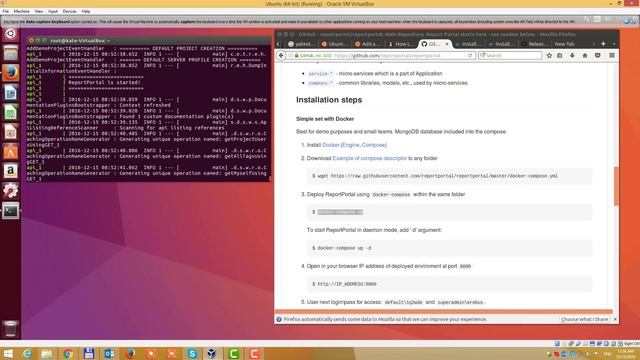Bookmark this page with the star icon

(549, 56)
